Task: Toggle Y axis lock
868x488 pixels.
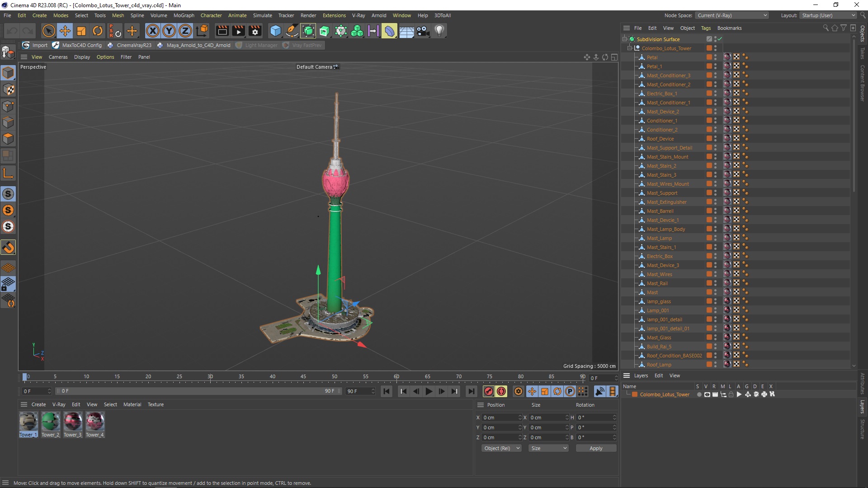Action: pyautogui.click(x=169, y=31)
